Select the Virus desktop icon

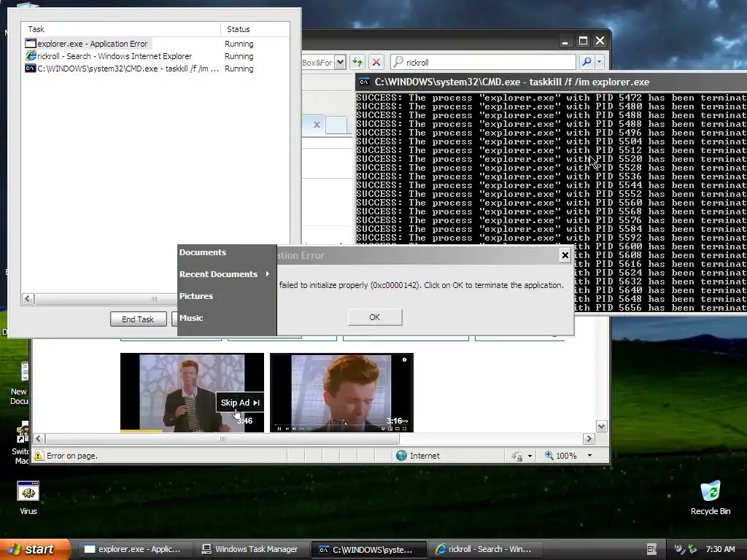coord(28,498)
